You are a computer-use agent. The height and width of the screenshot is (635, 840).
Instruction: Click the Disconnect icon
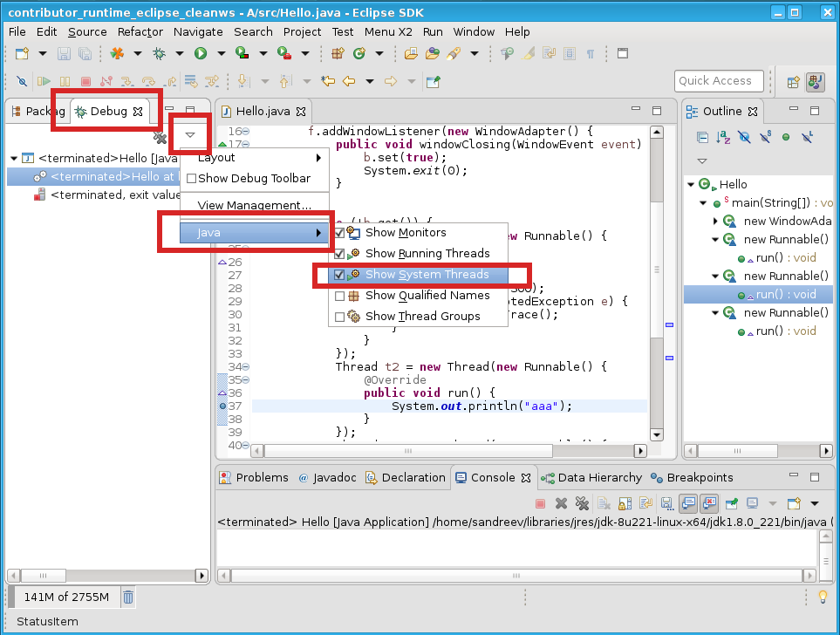106,81
